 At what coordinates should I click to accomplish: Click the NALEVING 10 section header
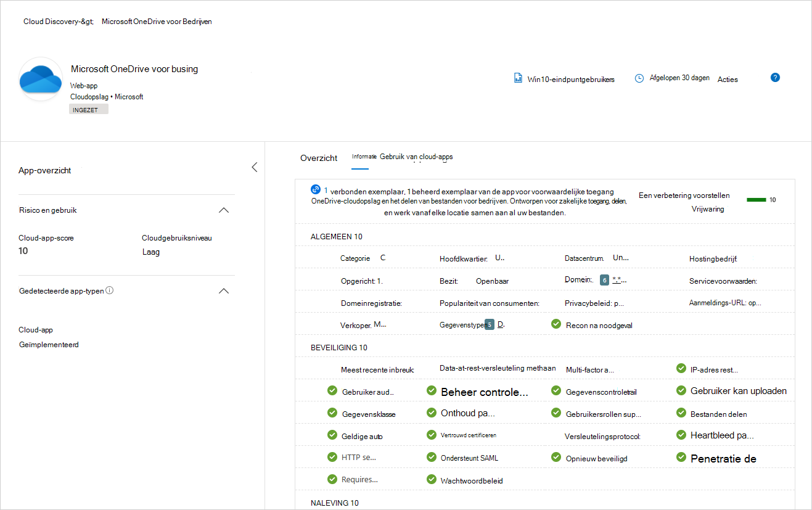click(x=335, y=503)
